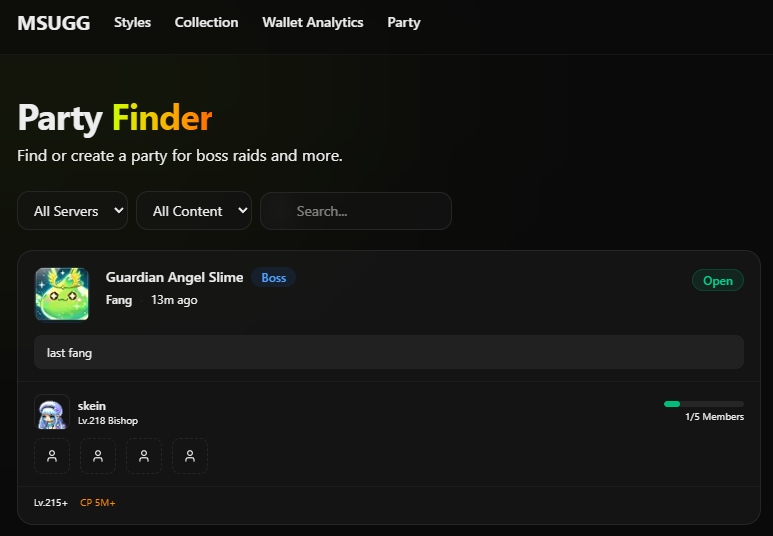Click the '1/5 Members' label

[x=714, y=417]
